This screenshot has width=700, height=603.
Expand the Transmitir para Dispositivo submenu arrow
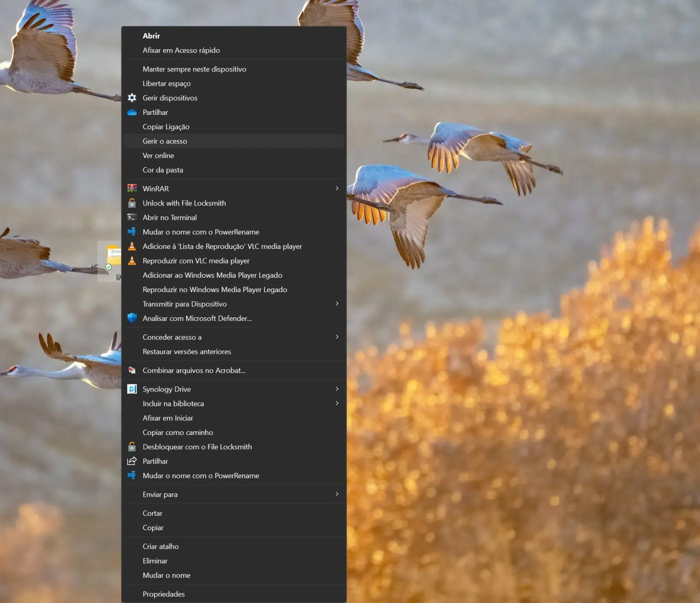click(x=337, y=304)
